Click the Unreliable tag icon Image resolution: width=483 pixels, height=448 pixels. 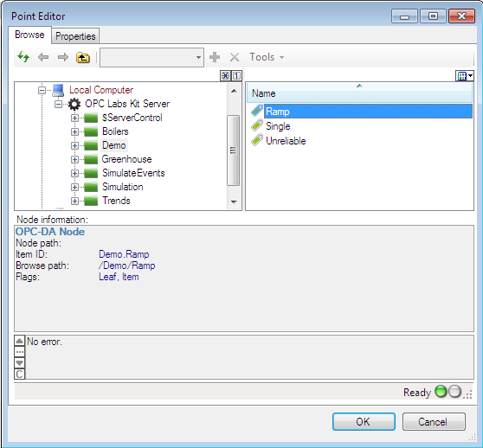click(257, 140)
